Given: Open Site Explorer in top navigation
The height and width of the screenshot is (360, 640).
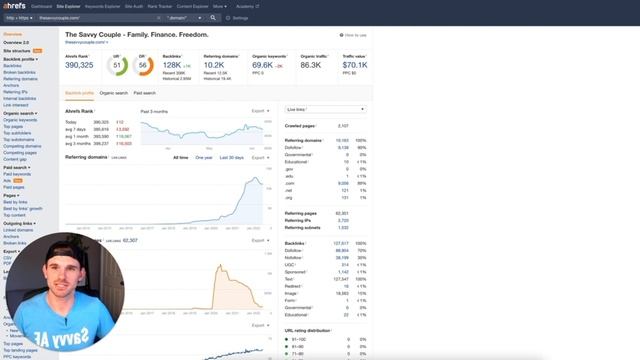Looking at the screenshot, I should [68, 7].
